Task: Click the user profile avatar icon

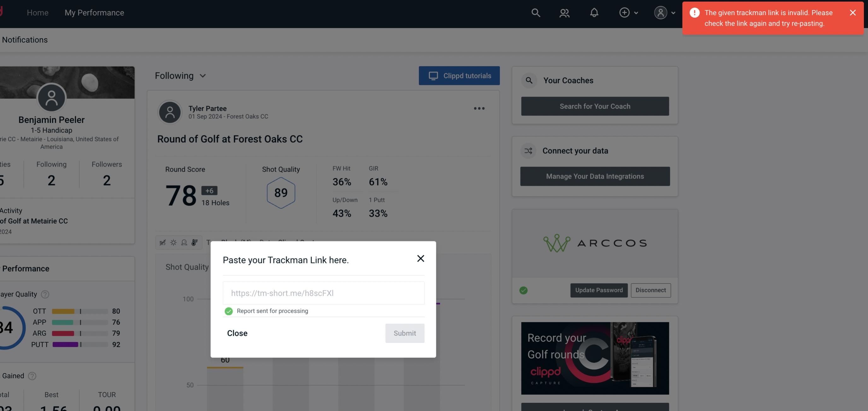Action: (661, 12)
